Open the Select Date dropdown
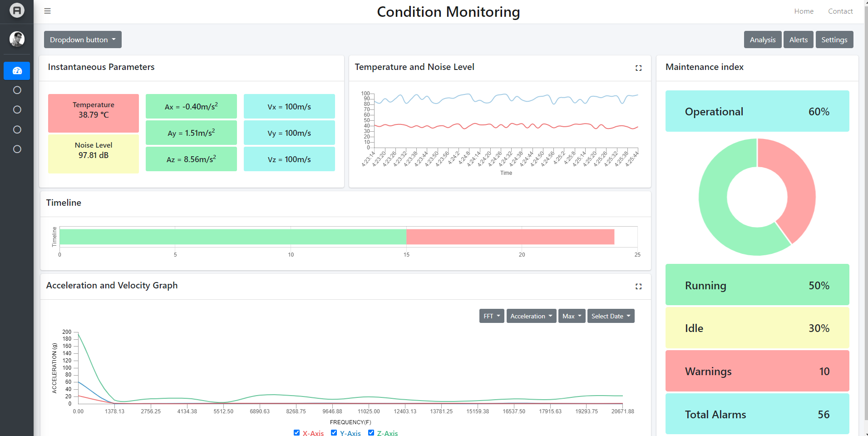The width and height of the screenshot is (868, 436). pos(611,316)
